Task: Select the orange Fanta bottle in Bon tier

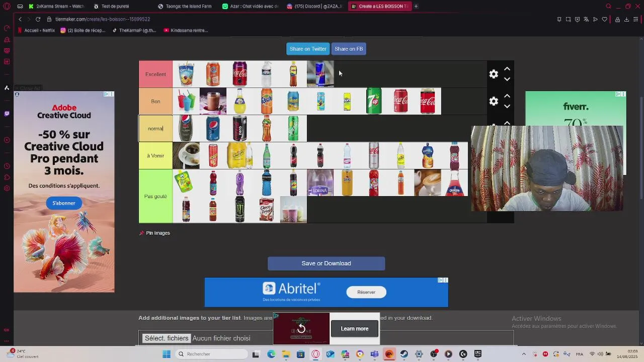Action: click(x=267, y=101)
